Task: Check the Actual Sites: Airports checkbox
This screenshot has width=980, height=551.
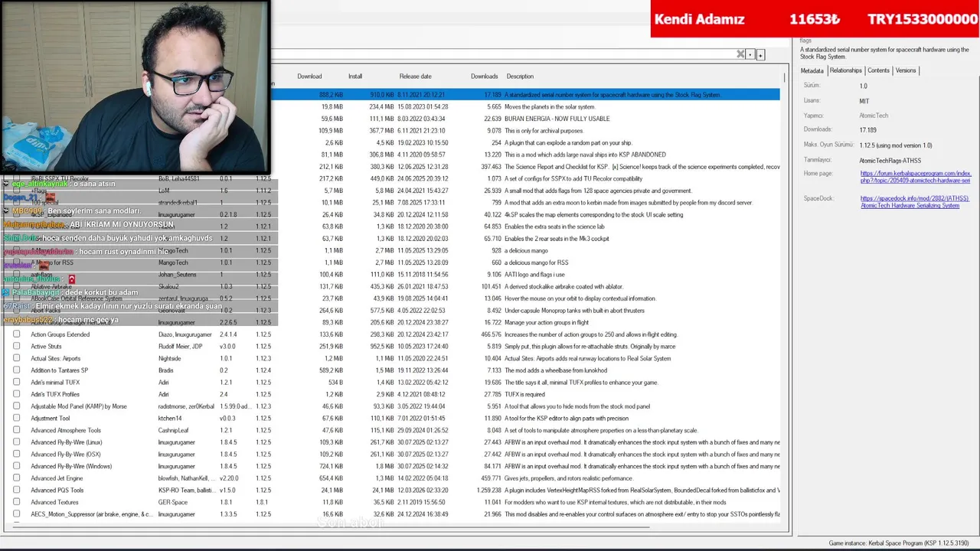Action: [16, 358]
